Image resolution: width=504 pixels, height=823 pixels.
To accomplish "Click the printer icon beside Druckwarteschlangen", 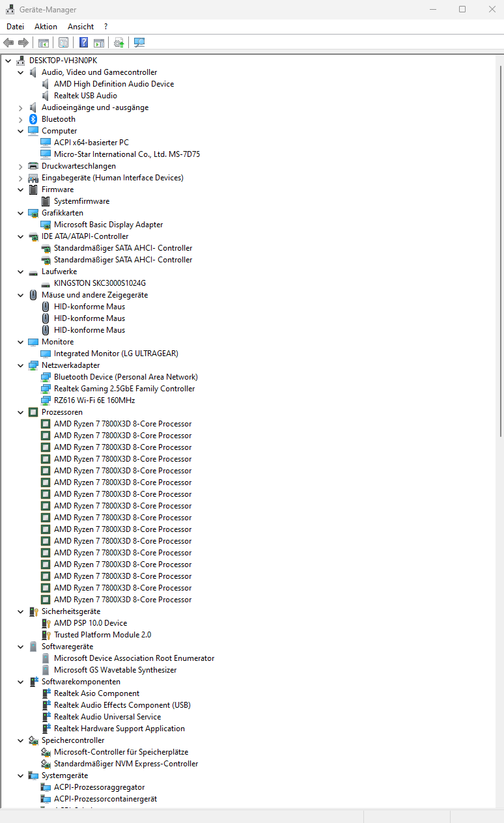I will pos(33,166).
